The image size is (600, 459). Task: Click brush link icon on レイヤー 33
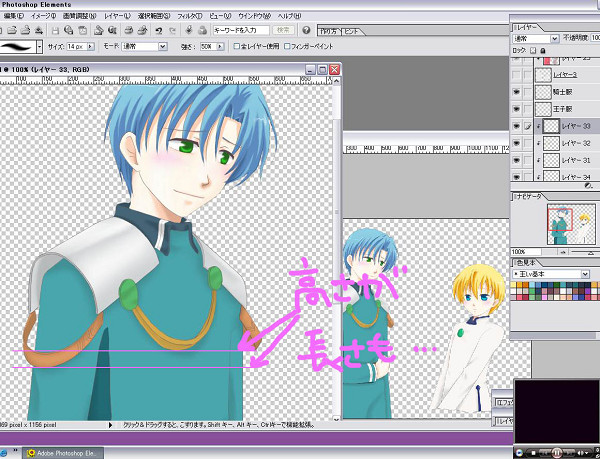[x=528, y=126]
